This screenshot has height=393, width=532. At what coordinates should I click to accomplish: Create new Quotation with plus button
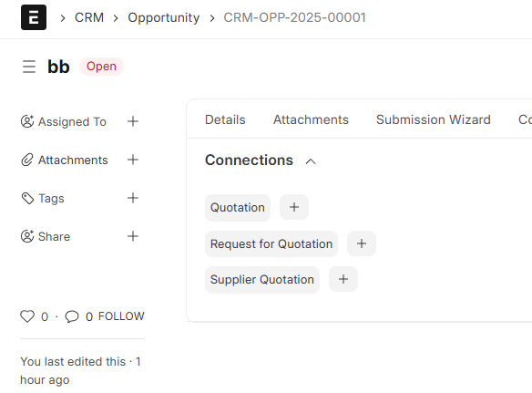click(294, 207)
